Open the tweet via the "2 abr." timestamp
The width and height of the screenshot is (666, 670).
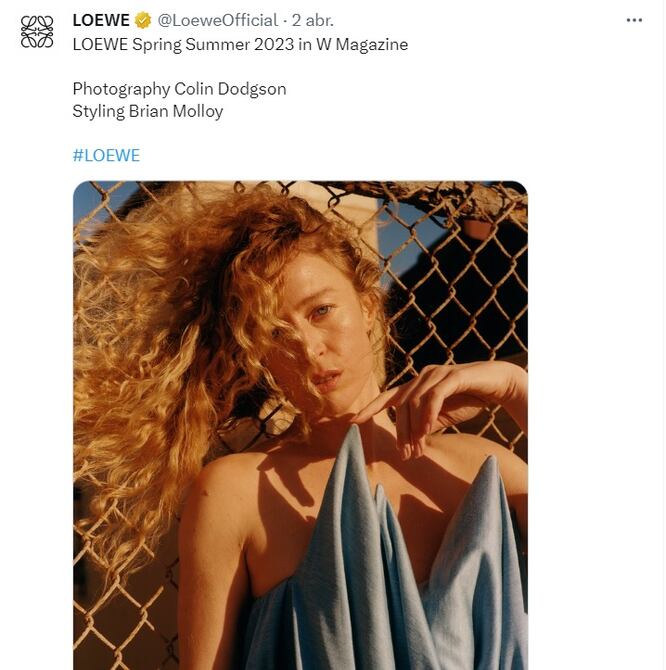[x=316, y=20]
